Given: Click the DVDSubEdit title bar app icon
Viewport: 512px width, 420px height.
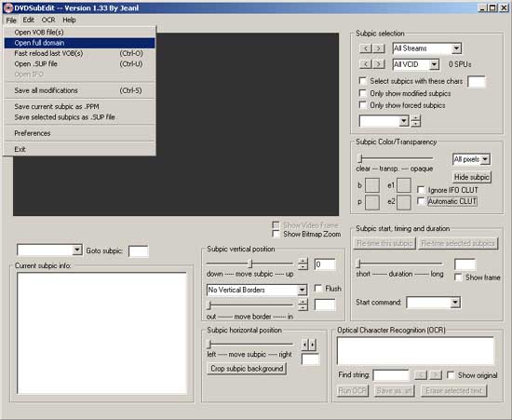Looking at the screenshot, I should (7, 7).
